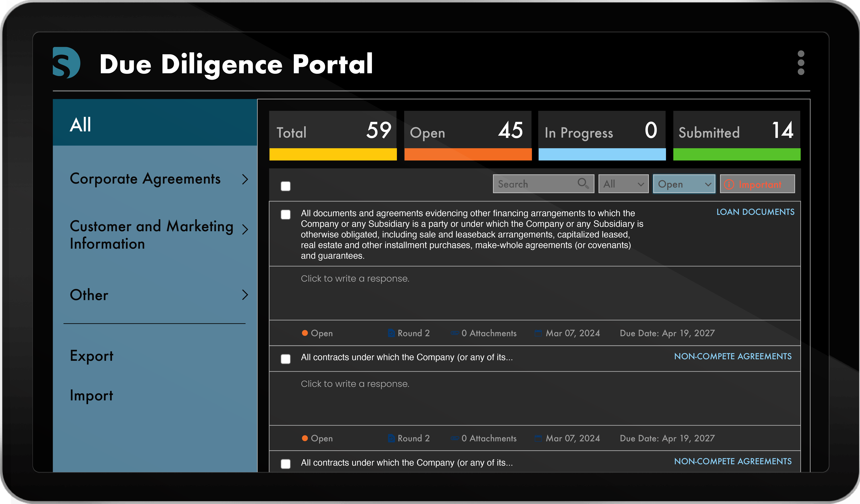Click calendar icon beside first Mar 07, 2024
Viewport: 860px width, 504px height.
click(538, 333)
